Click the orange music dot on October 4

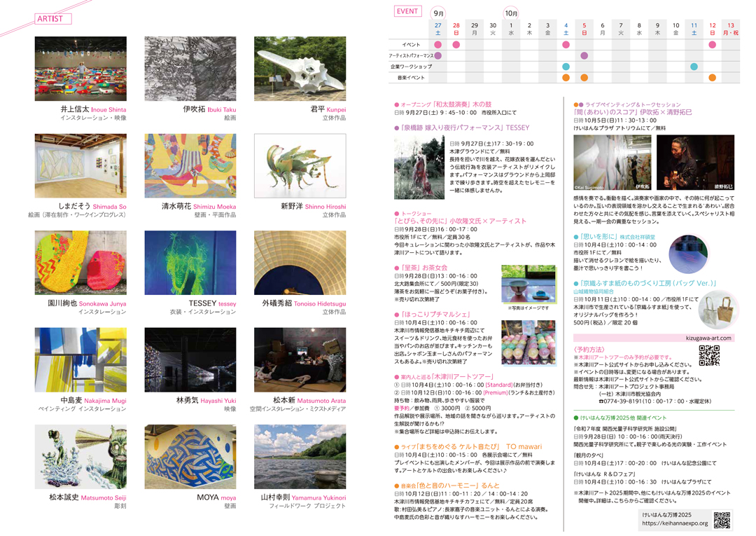[x=566, y=78]
